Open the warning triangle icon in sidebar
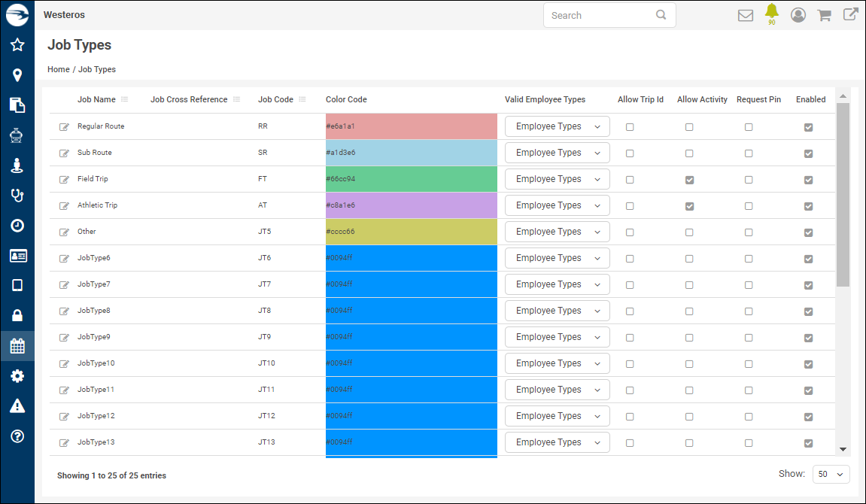The image size is (866, 504). (x=17, y=405)
